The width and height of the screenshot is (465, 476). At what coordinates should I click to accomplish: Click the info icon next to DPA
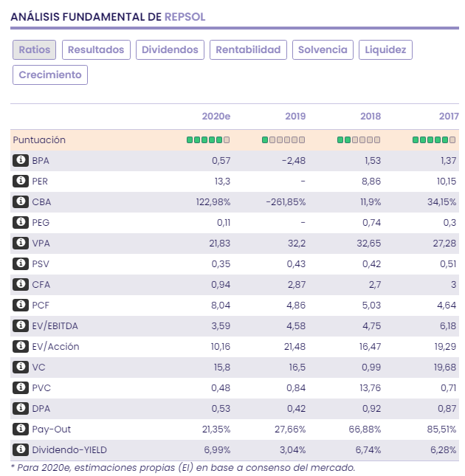pyautogui.click(x=20, y=408)
